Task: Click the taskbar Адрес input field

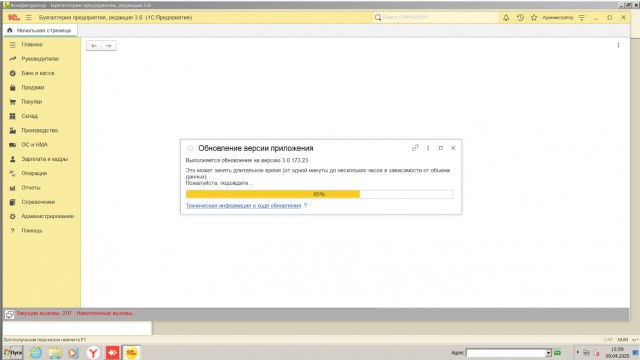Action: 506,353
